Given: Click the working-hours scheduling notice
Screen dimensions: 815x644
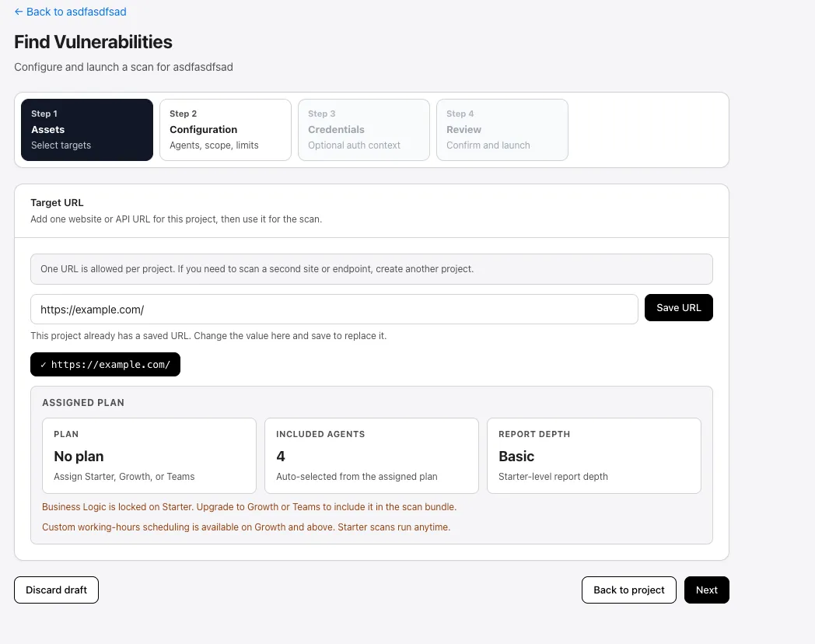Looking at the screenshot, I should (x=246, y=527).
